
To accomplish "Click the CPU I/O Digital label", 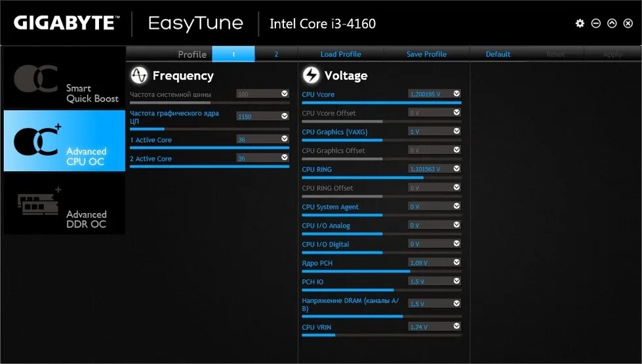I will click(x=325, y=245).
